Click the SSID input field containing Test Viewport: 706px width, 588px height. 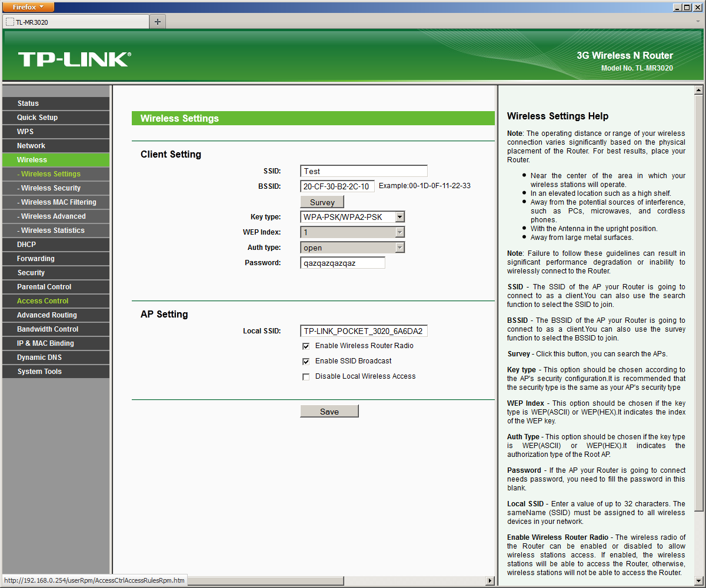(364, 171)
